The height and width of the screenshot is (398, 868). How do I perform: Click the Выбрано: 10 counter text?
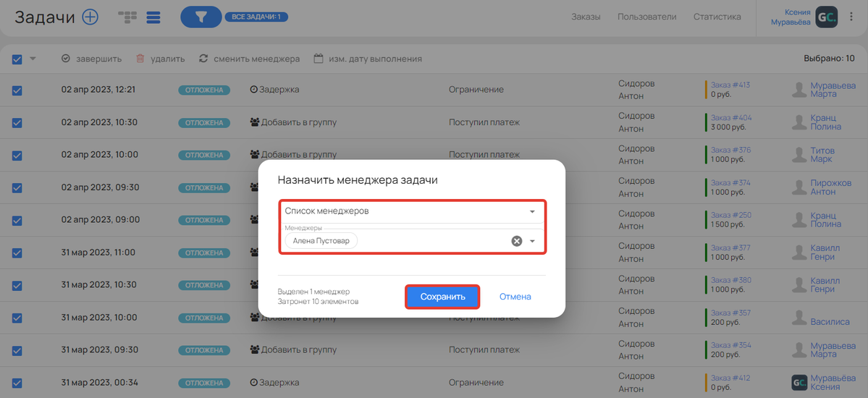click(x=829, y=58)
